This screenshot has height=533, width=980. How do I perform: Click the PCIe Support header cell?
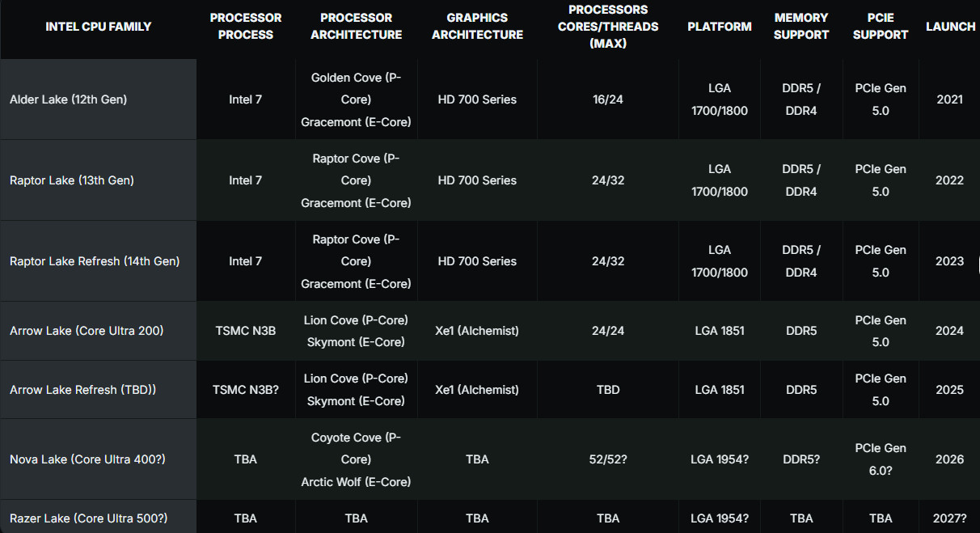(881, 27)
